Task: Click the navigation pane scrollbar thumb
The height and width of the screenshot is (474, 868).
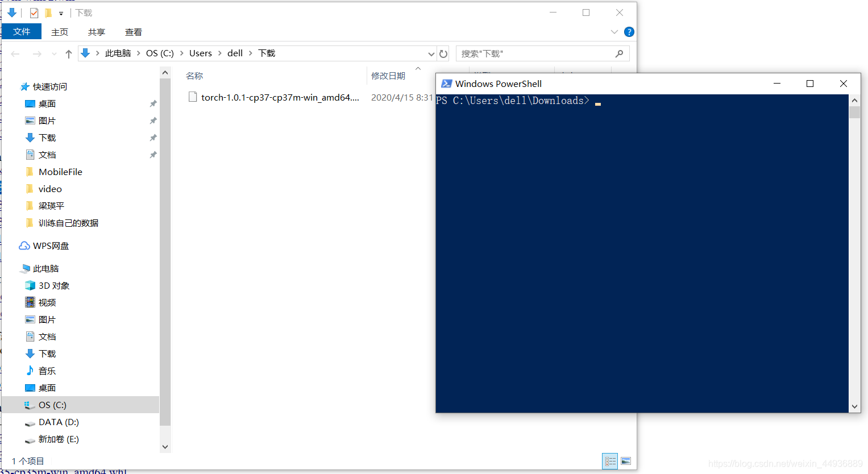Action: click(x=165, y=252)
